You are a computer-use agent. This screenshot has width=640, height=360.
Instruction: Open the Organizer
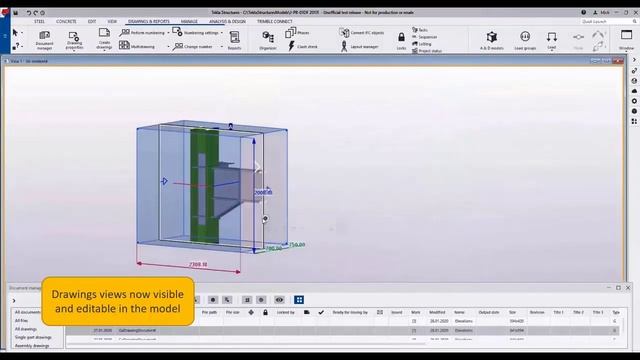click(268, 40)
